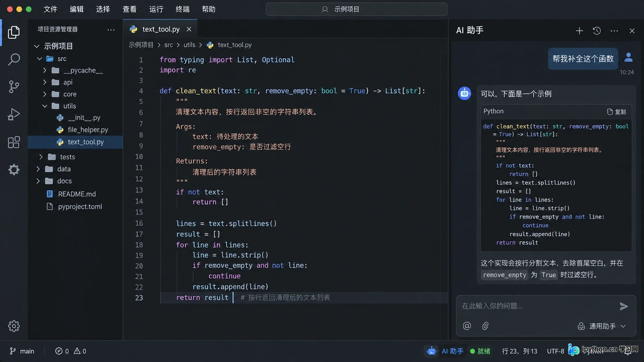Click the main branch indicator
Viewport: 644px width, 362px height.
pos(22,351)
